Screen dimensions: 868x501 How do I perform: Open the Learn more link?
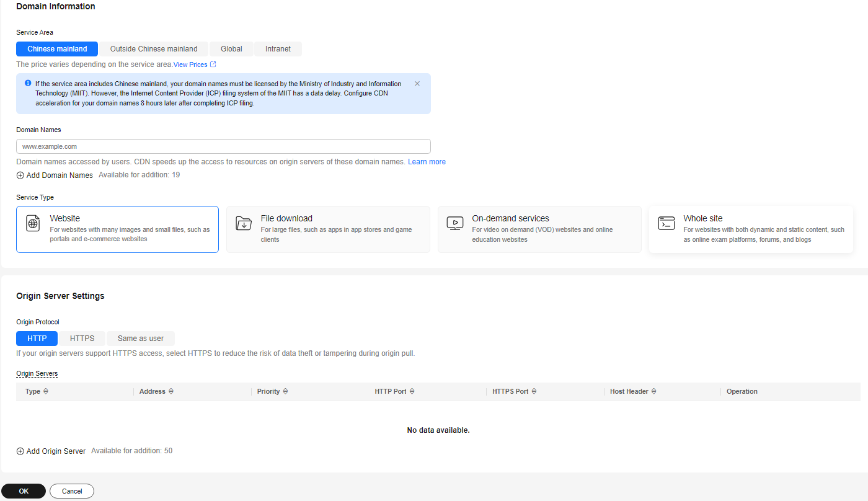pos(427,162)
